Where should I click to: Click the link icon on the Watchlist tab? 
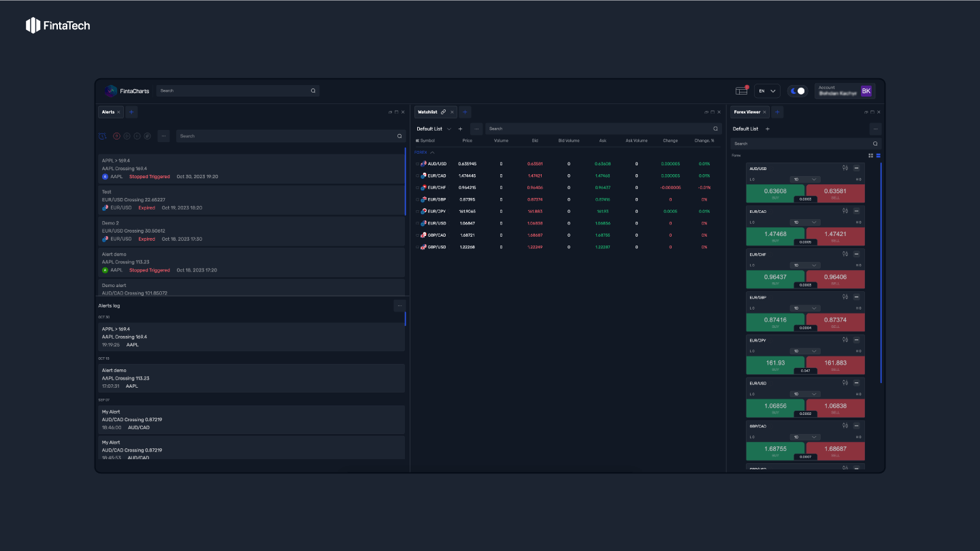444,112
